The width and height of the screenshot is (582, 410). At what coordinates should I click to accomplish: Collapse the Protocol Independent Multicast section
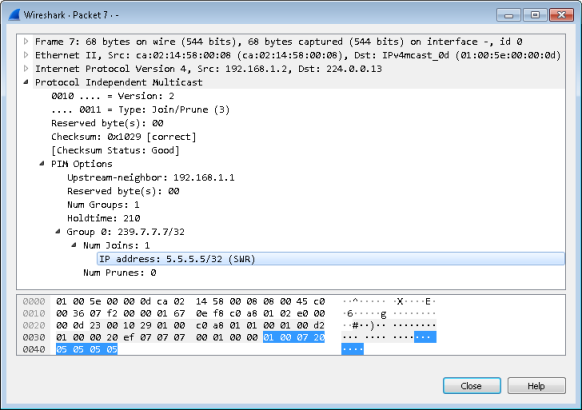tap(26, 82)
